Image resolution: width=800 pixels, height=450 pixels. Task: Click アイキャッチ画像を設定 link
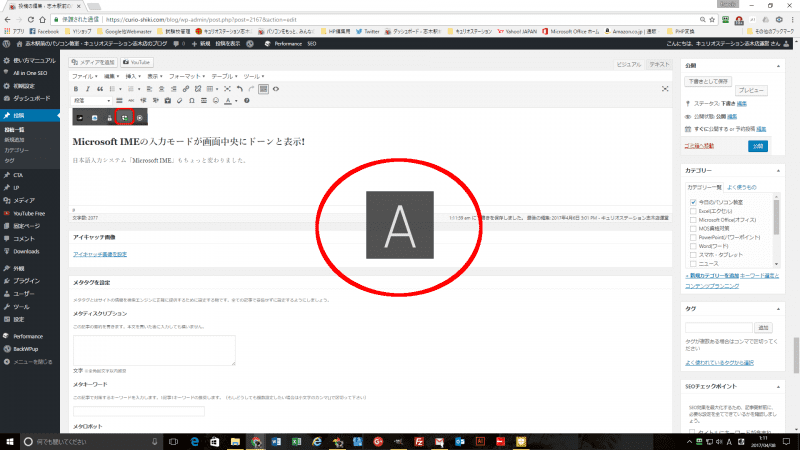click(100, 254)
